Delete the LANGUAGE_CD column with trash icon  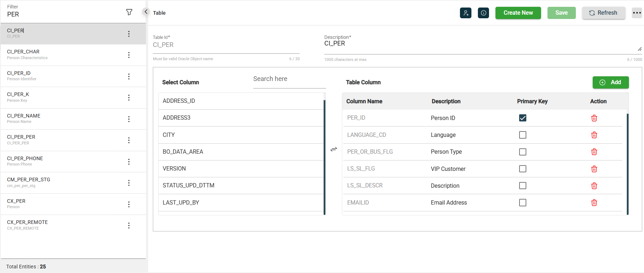point(594,135)
